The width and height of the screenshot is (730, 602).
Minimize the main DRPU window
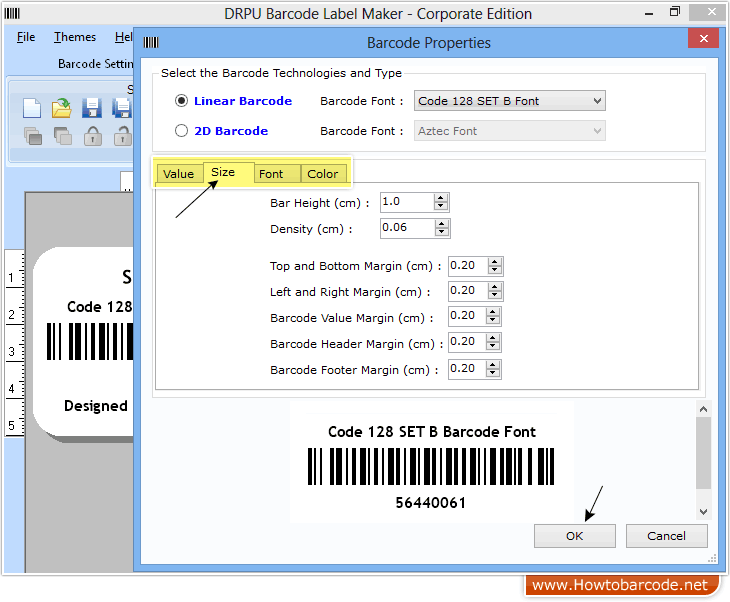649,13
